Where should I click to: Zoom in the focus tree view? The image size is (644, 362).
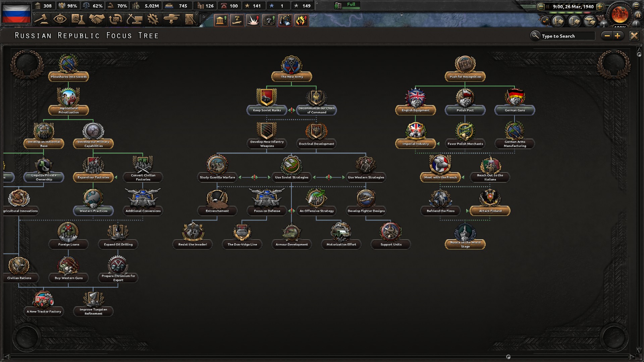618,36
